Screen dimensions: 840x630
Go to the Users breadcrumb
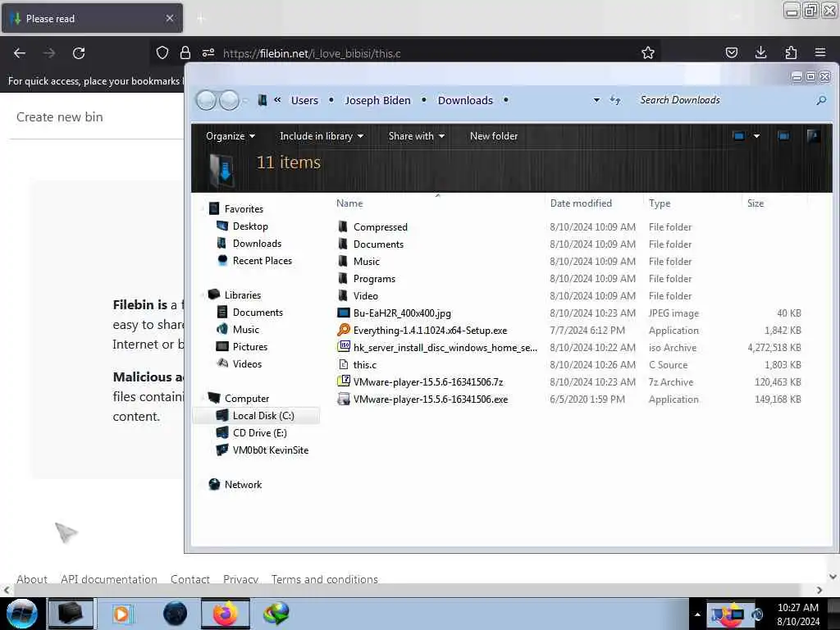(304, 100)
